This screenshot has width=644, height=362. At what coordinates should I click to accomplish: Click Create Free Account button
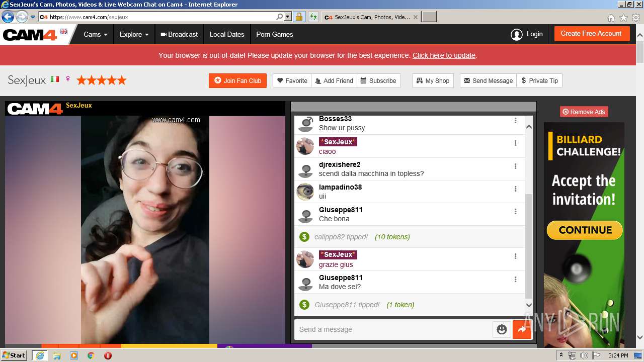[592, 34]
